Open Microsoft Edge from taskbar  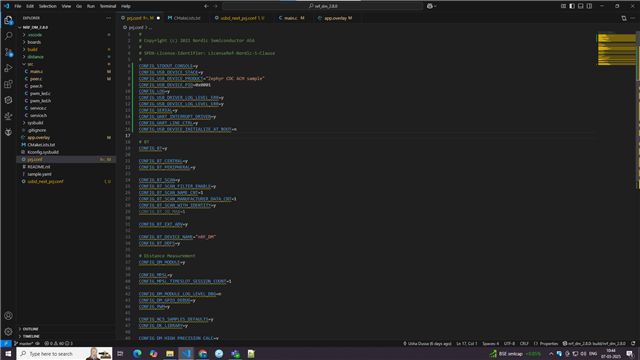coord(137,353)
